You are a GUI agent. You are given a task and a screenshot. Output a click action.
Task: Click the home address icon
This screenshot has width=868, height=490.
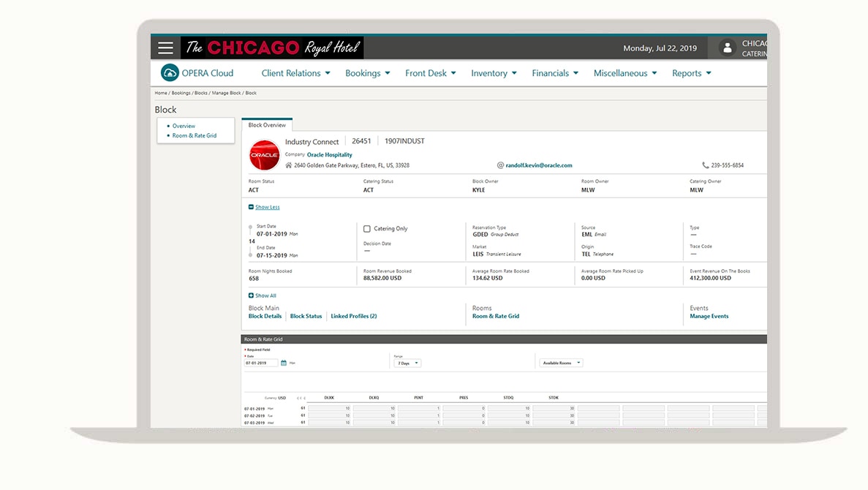pos(289,165)
